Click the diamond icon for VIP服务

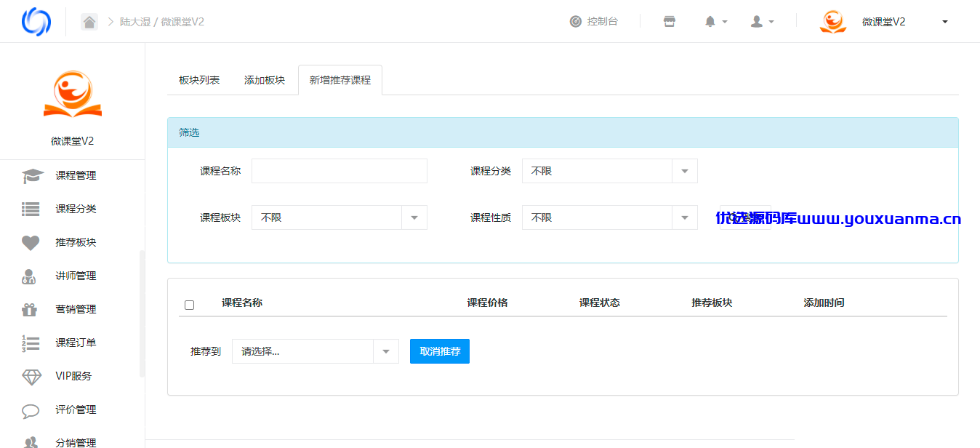(x=32, y=377)
